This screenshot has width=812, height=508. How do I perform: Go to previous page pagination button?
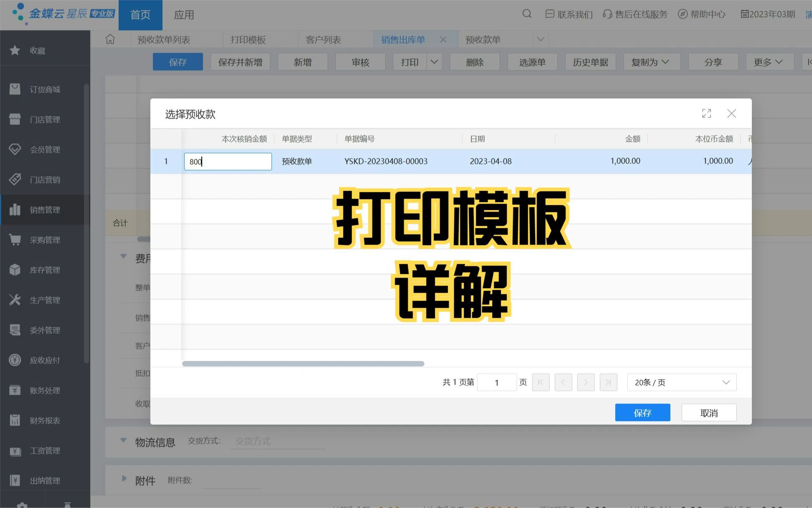[563, 382]
